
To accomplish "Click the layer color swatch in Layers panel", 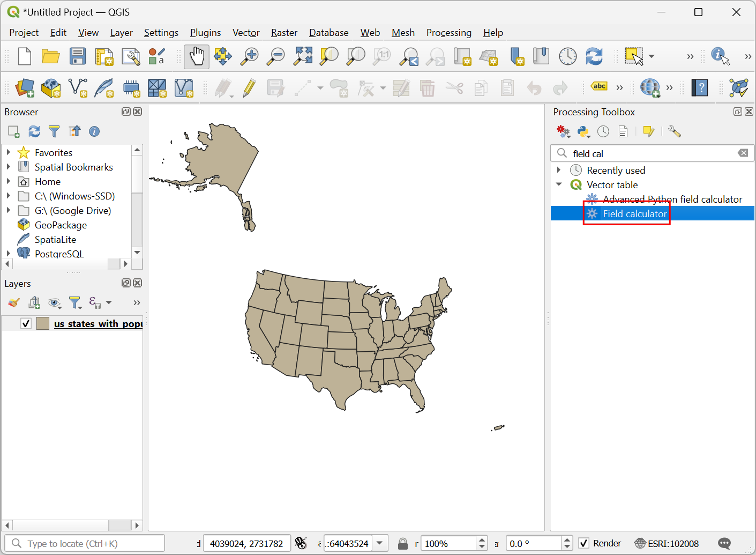I will [43, 323].
